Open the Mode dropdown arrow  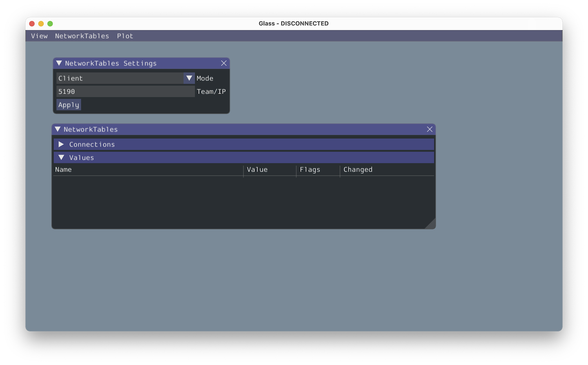click(189, 78)
